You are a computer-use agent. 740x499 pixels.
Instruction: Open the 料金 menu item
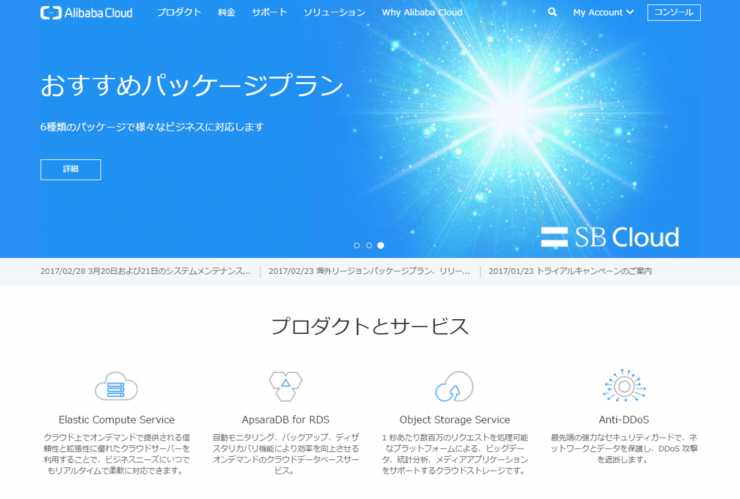tap(227, 12)
